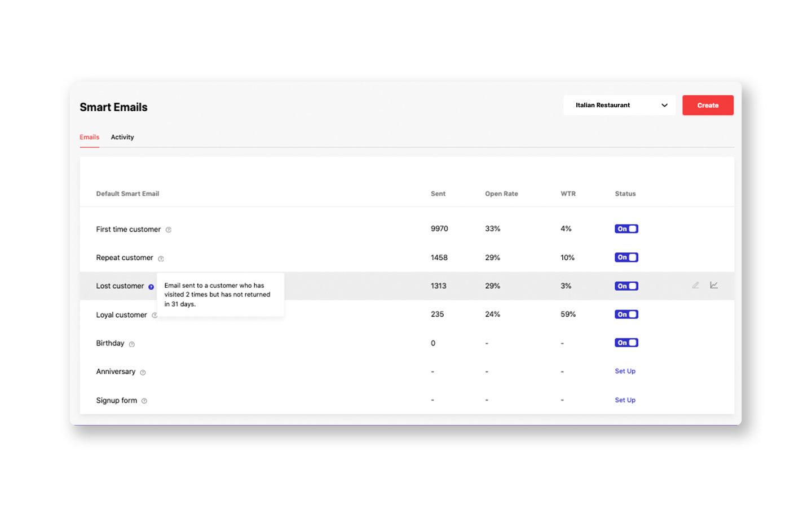This screenshot has width=812, height=508.
Task: Open the Italian Restaurant dropdown
Action: (619, 105)
